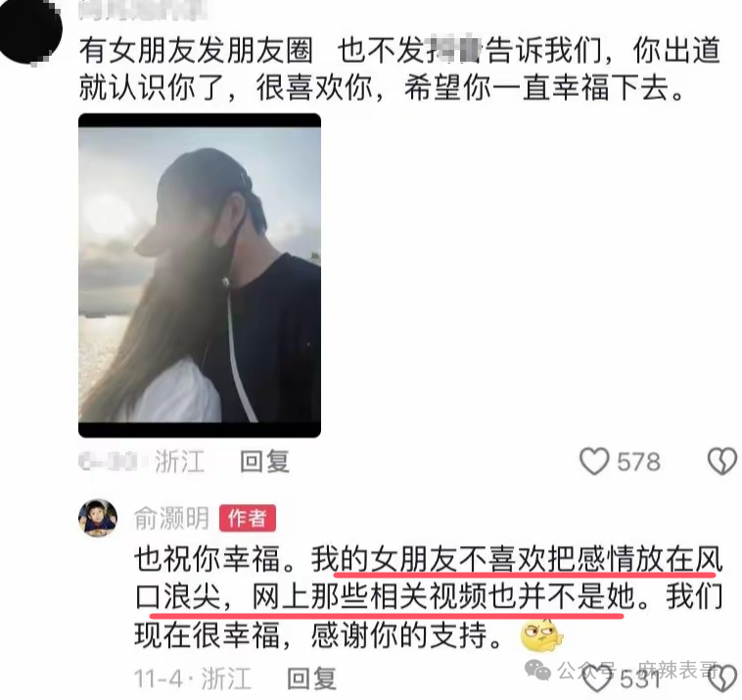Select the top comment text starting 有女朋友发朋友圈
The image size is (742, 700).
click(x=399, y=70)
